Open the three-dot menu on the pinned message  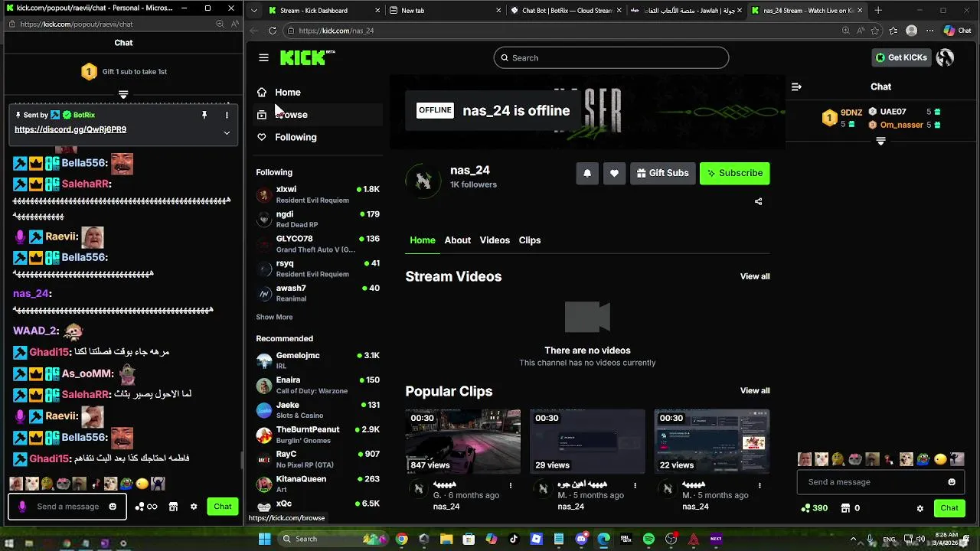[x=227, y=115]
